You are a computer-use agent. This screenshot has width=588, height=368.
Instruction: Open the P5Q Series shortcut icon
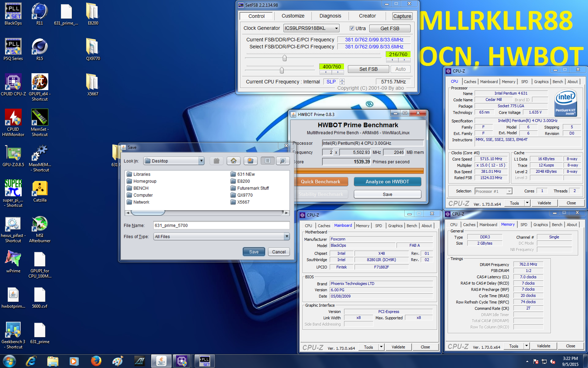click(13, 50)
